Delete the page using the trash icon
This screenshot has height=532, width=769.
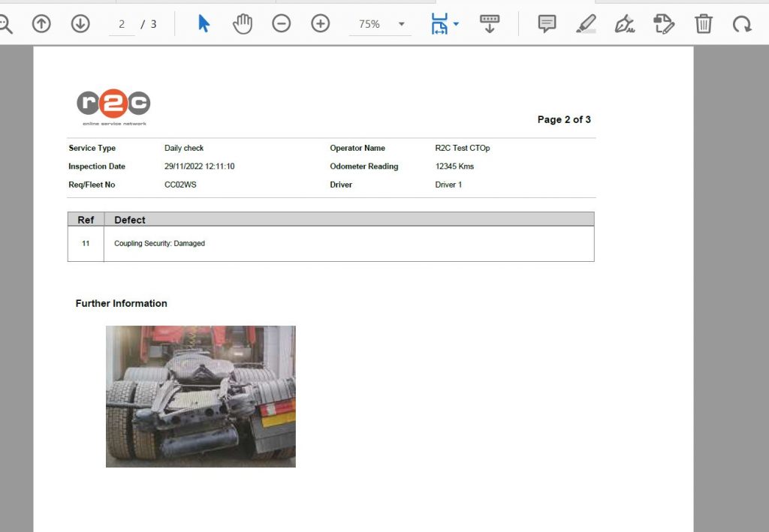[704, 23]
